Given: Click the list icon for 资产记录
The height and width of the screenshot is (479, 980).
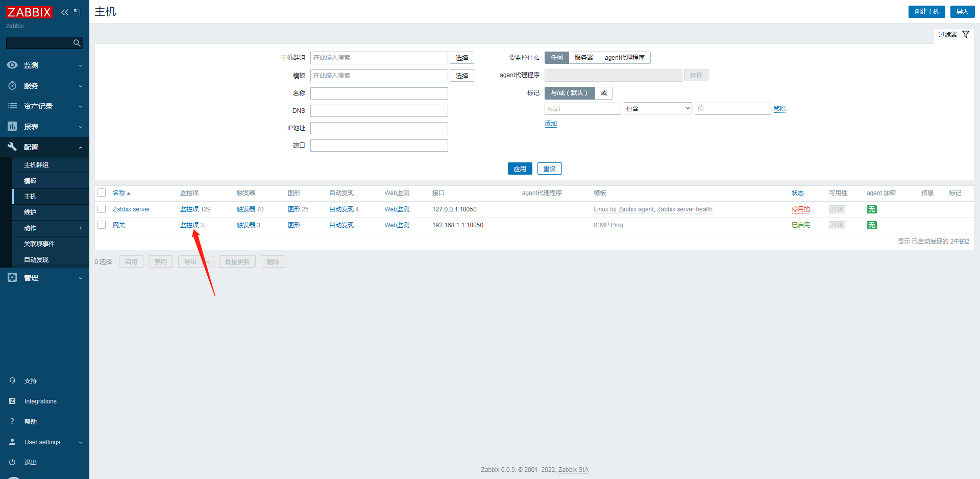Looking at the screenshot, I should [x=12, y=106].
